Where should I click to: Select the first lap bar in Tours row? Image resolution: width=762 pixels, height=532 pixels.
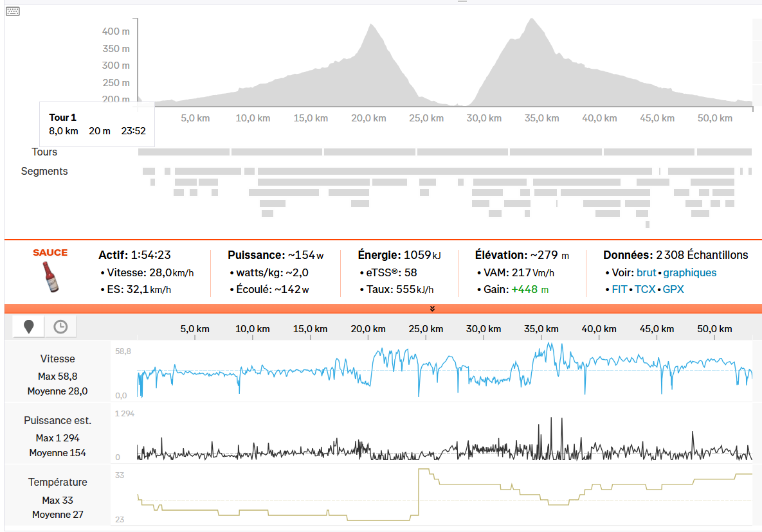(184, 152)
